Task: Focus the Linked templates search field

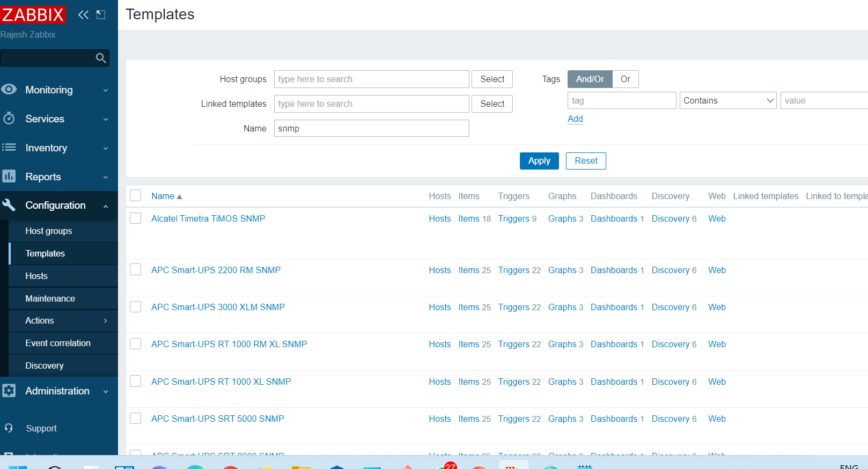Action: [x=371, y=104]
